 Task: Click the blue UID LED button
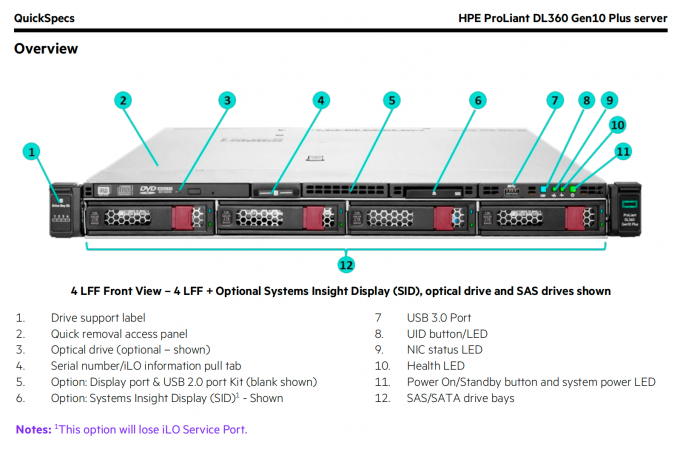[543, 189]
